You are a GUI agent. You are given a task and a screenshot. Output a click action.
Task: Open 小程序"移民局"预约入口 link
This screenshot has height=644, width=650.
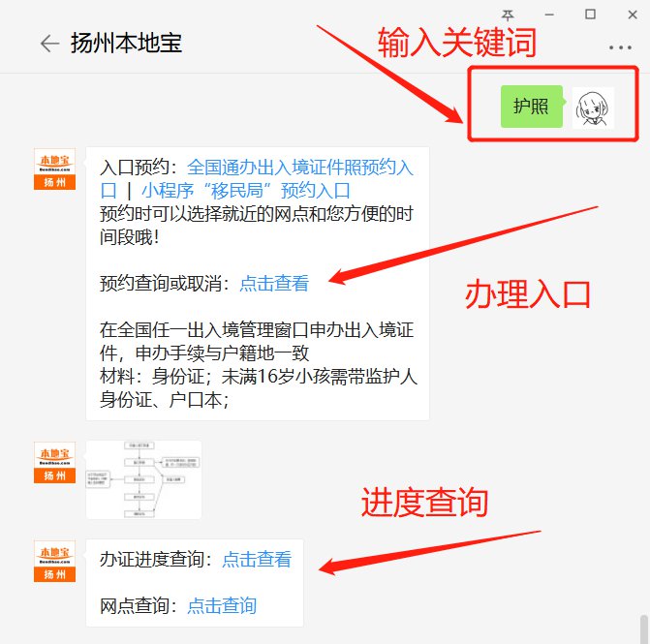tap(246, 191)
